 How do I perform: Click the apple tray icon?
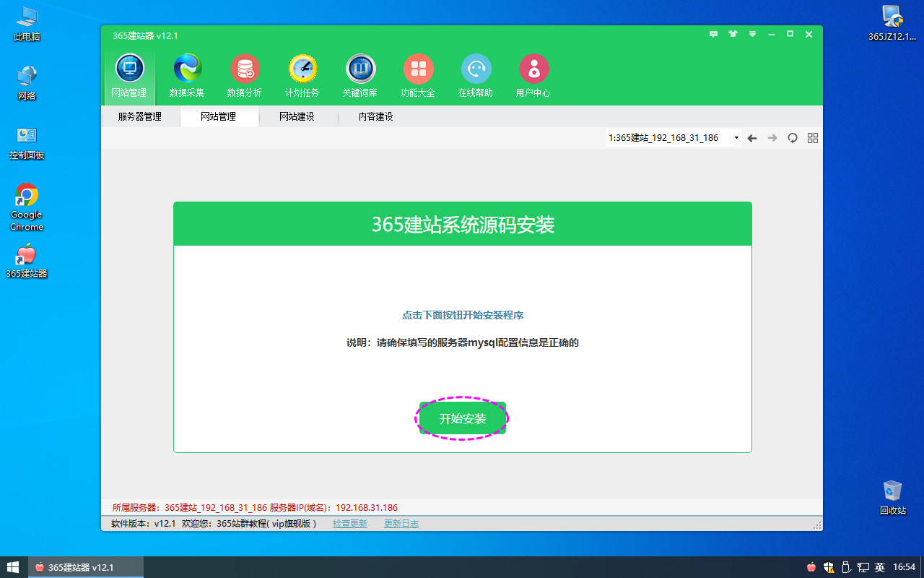[811, 567]
